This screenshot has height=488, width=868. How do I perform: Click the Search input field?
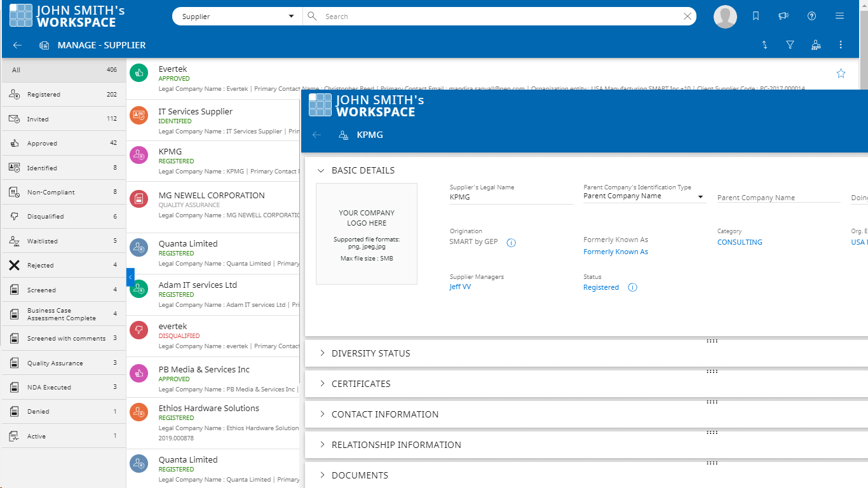(499, 17)
